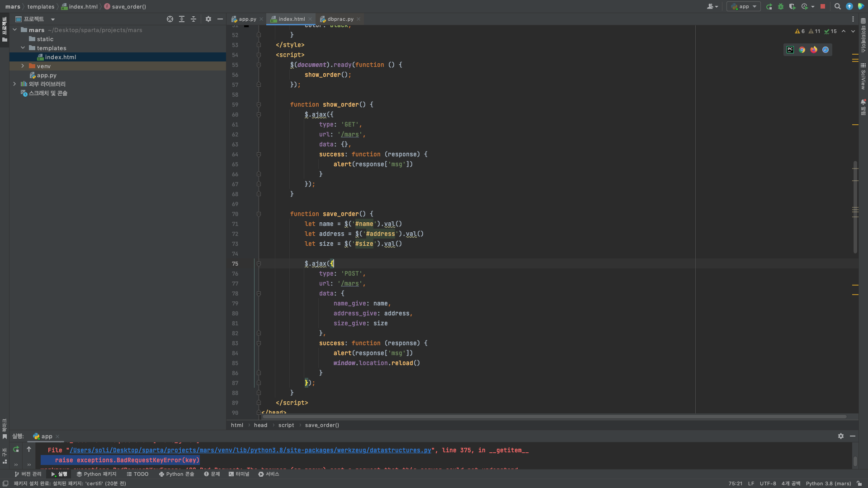
Task: Click the 75:21 cursor position status
Action: [736, 483]
